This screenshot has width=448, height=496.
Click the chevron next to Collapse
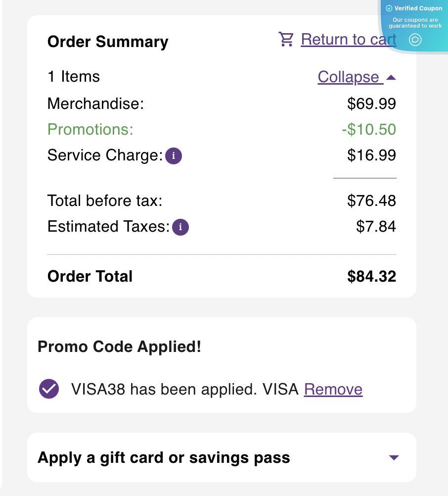(x=391, y=77)
